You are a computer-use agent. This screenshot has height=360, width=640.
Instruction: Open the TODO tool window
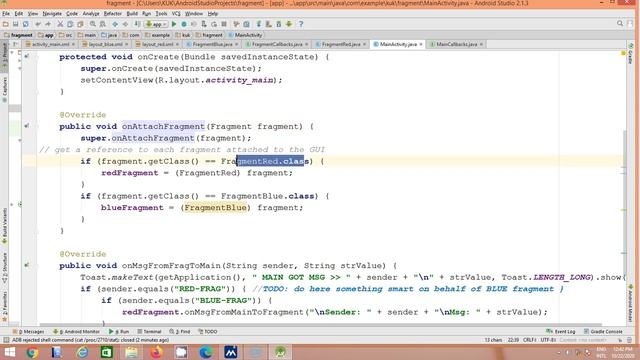click(207, 331)
